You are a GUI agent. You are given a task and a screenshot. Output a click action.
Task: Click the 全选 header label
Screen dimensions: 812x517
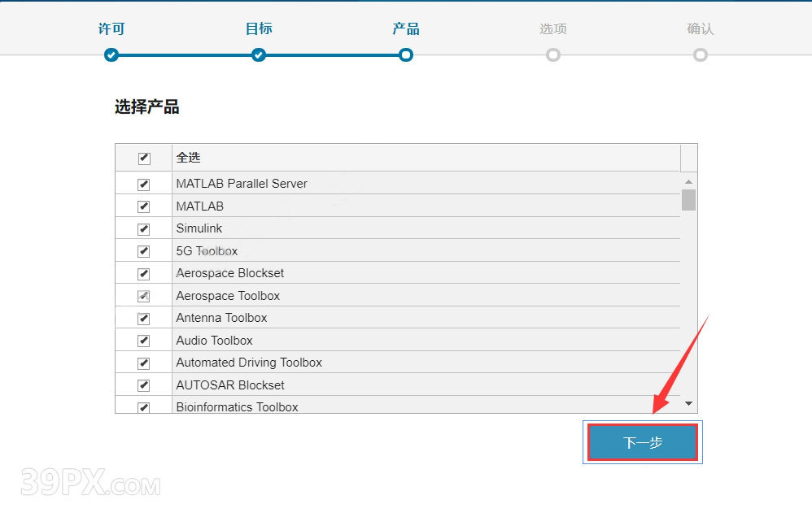pyautogui.click(x=188, y=158)
